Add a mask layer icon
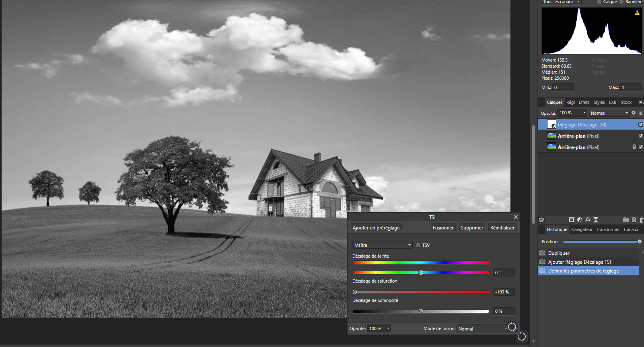 572,220
